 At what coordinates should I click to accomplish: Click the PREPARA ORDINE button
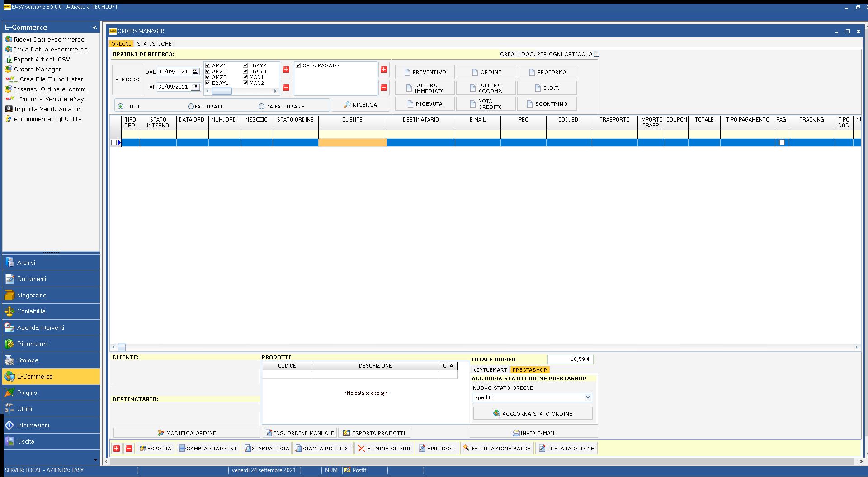pos(566,449)
